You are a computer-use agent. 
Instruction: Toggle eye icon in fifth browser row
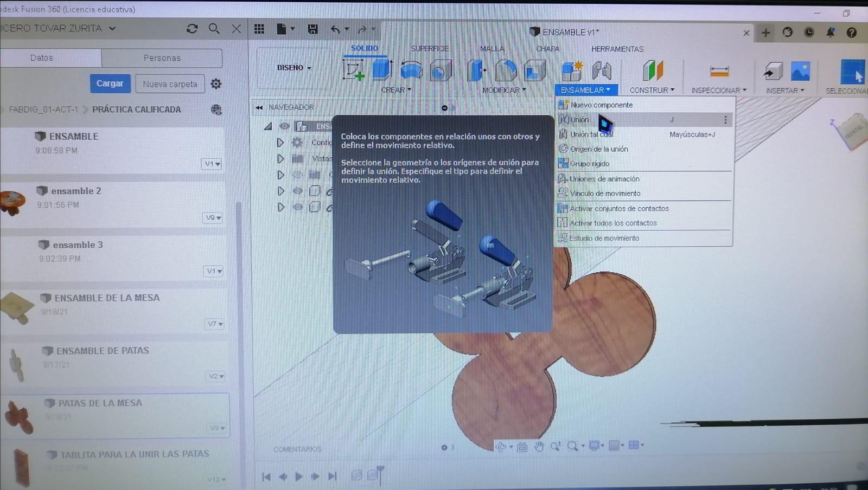point(297,191)
